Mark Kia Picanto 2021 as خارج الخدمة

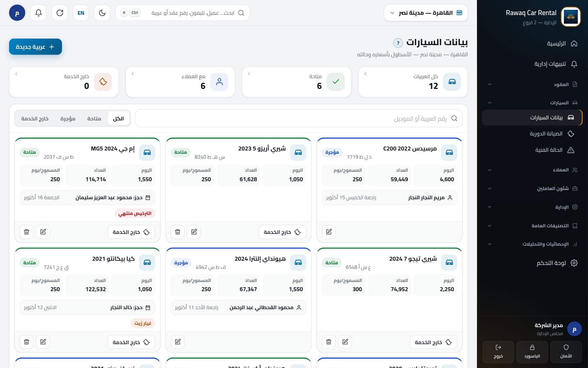(x=131, y=342)
